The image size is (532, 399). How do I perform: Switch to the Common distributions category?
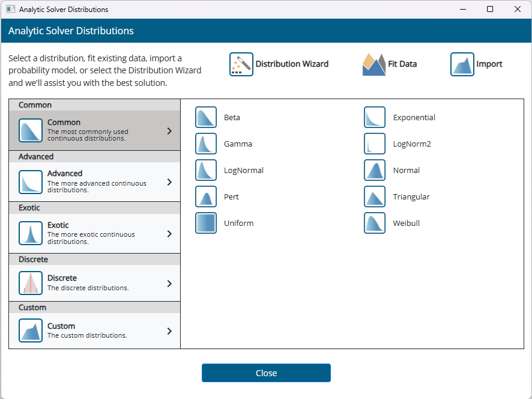tap(94, 130)
